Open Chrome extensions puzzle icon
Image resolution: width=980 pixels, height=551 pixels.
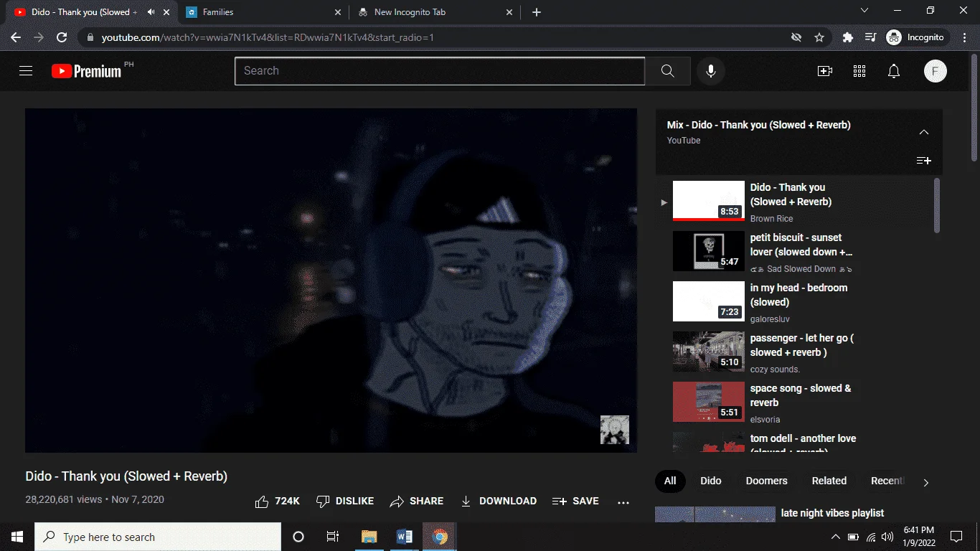point(848,37)
